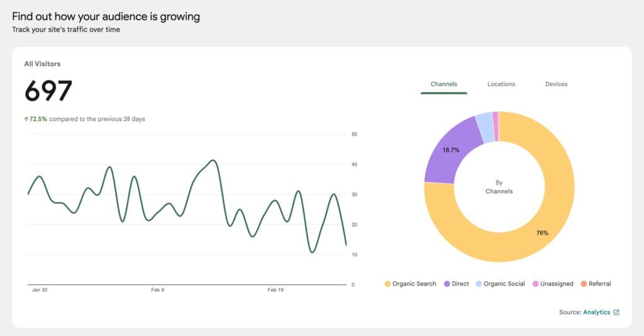The image size is (644, 336).
Task: Click the Feb 9 date axis label
Action: [157, 290]
